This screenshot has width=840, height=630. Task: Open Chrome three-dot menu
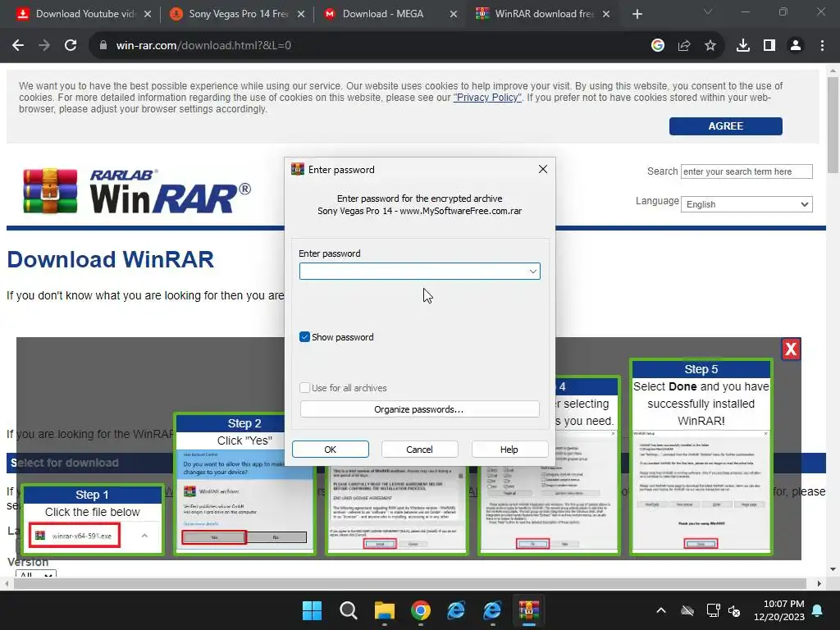(x=822, y=46)
